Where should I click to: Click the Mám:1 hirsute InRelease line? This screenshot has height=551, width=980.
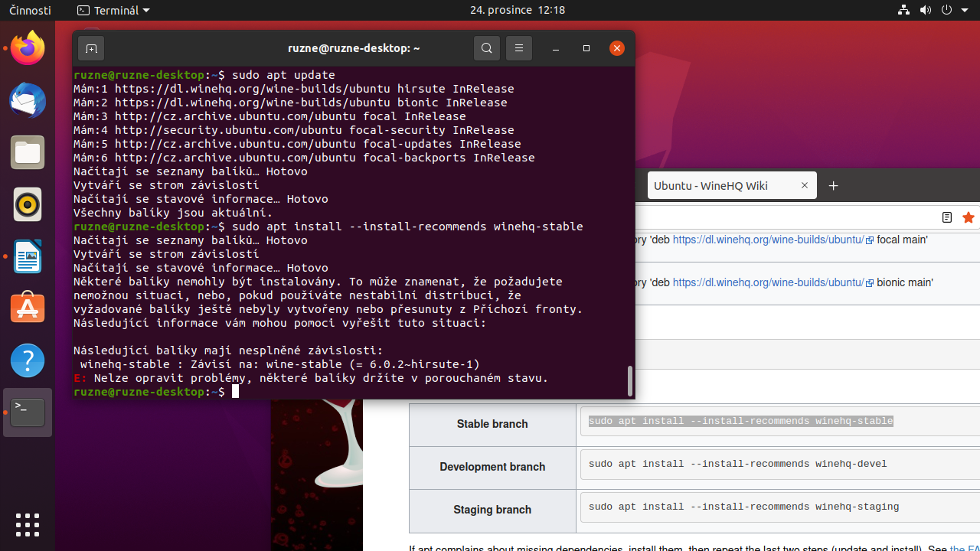294,89
